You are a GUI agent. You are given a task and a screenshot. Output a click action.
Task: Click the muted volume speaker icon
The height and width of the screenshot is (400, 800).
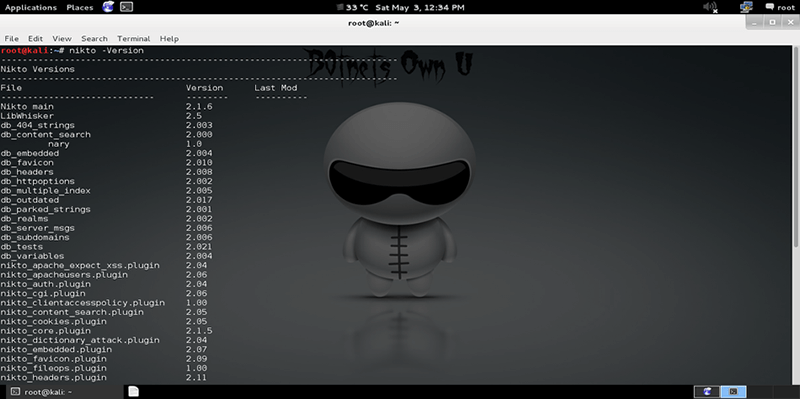[x=710, y=7]
